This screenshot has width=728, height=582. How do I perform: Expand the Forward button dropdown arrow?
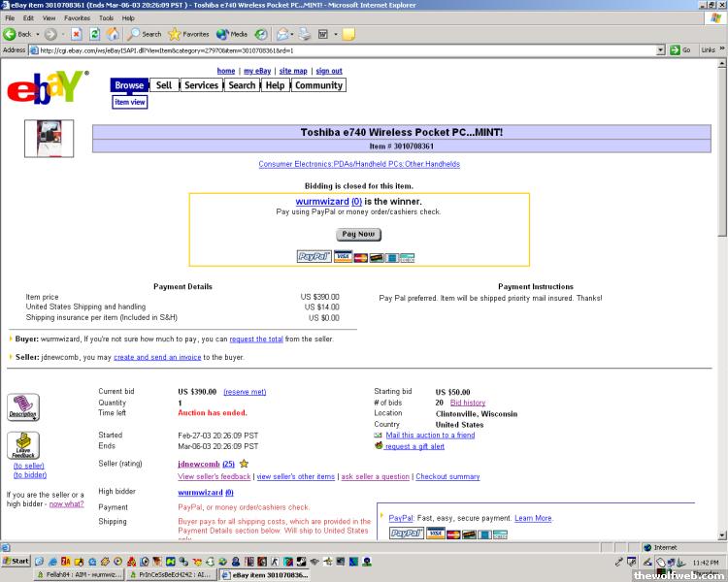point(61,34)
